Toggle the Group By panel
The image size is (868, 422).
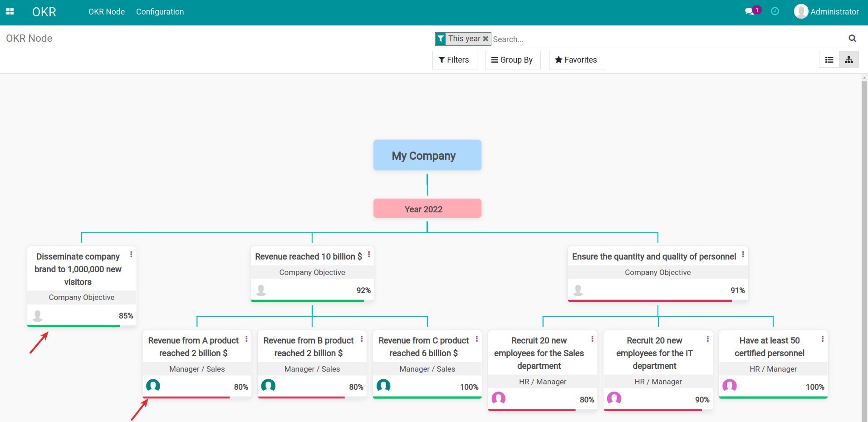click(512, 59)
